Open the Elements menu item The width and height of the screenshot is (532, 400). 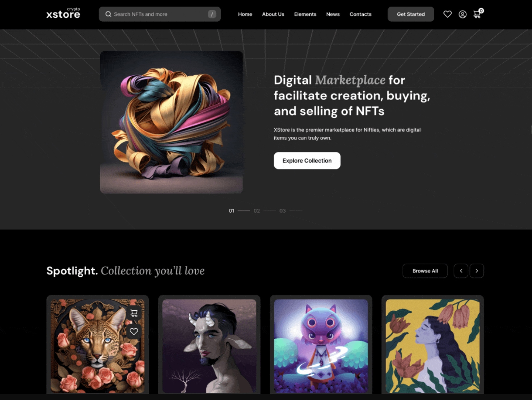(x=305, y=14)
